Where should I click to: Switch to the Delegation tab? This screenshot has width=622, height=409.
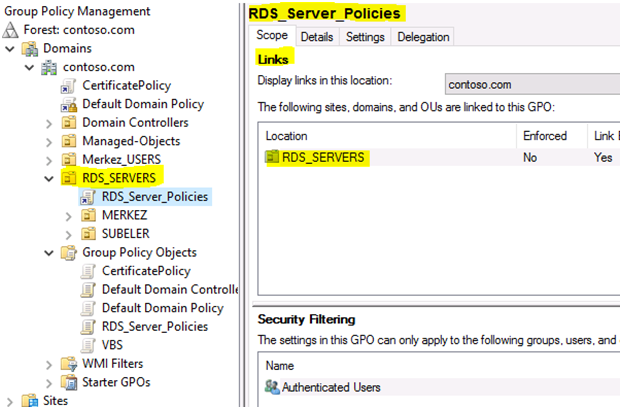point(423,37)
